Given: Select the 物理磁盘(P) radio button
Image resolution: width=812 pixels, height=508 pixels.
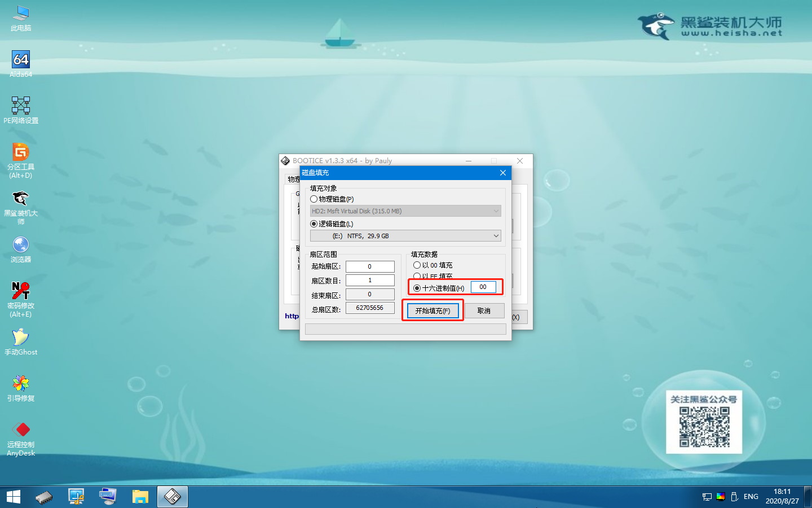Looking at the screenshot, I should tap(314, 199).
